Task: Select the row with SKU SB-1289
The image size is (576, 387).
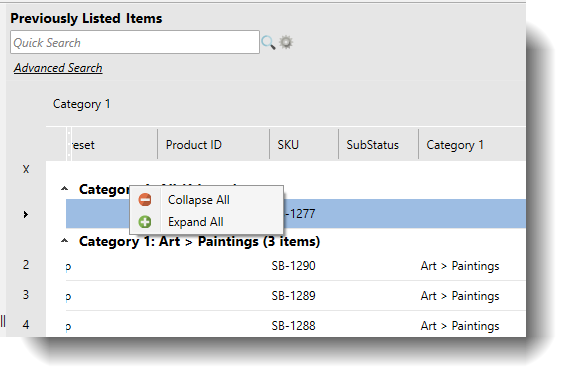Action: (296, 296)
